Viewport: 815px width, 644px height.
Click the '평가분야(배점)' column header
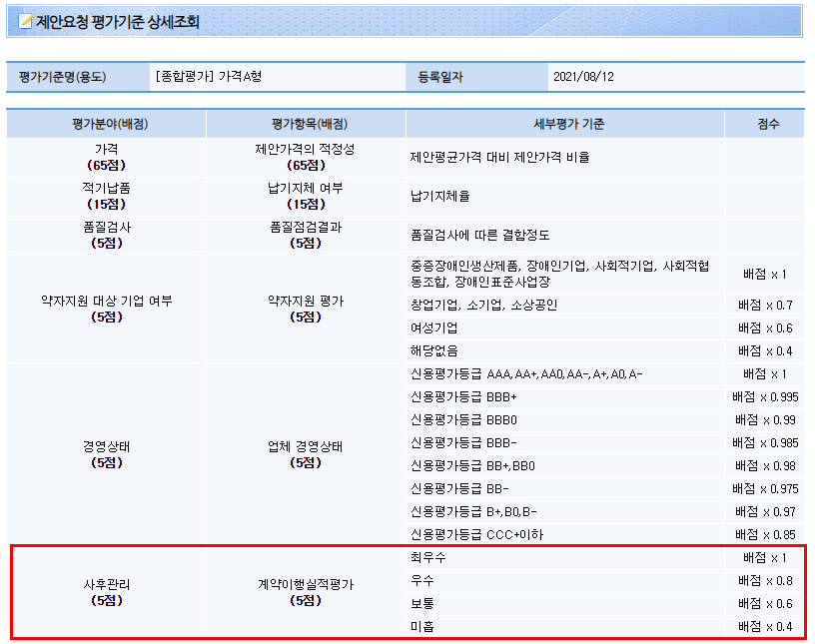[107, 124]
